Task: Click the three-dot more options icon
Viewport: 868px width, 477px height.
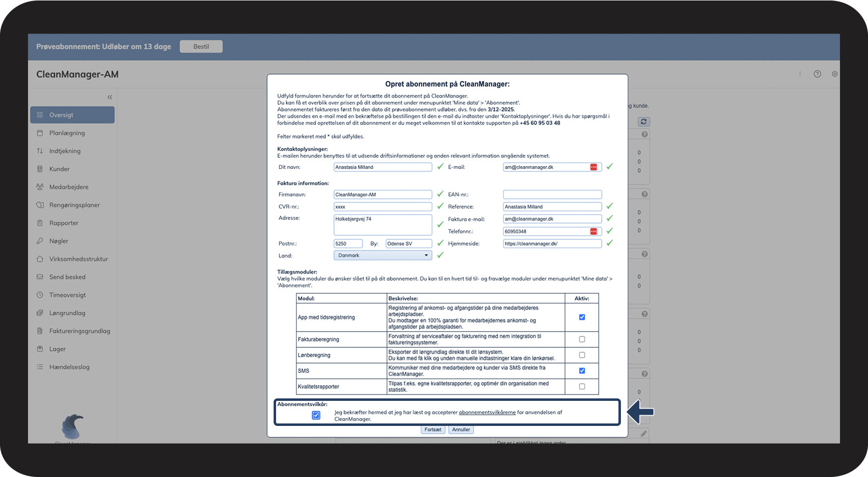Action: click(x=800, y=74)
